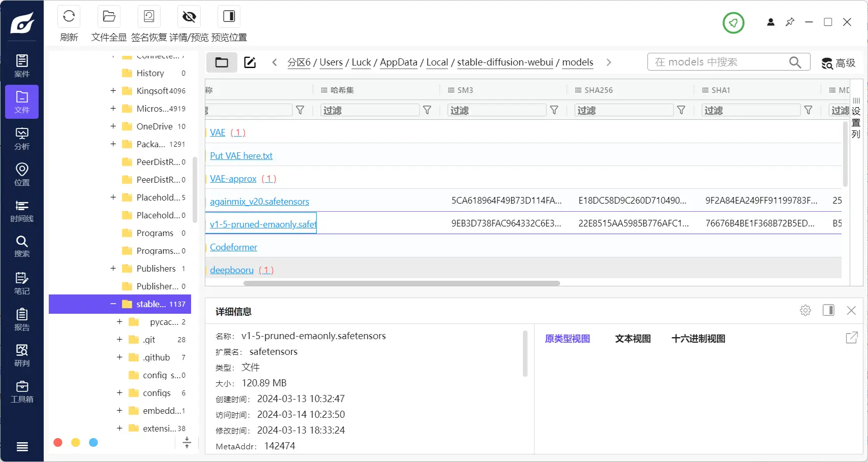Expand the .git tree folder

[x=119, y=340]
